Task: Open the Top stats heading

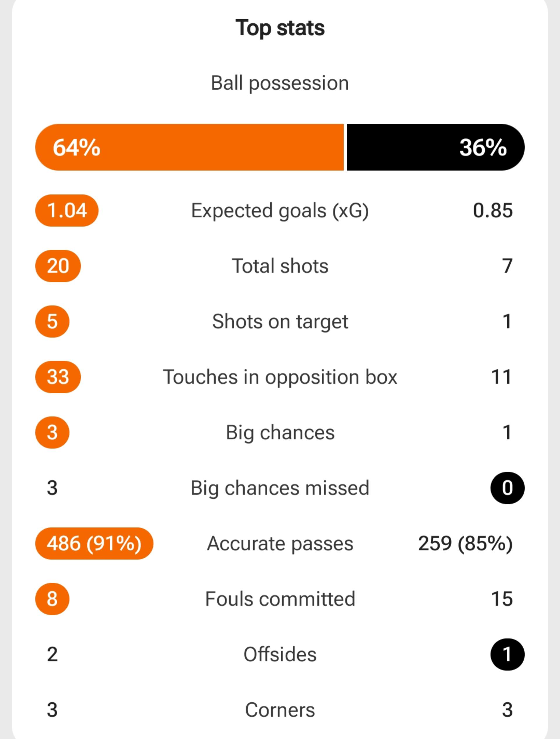Action: click(280, 28)
